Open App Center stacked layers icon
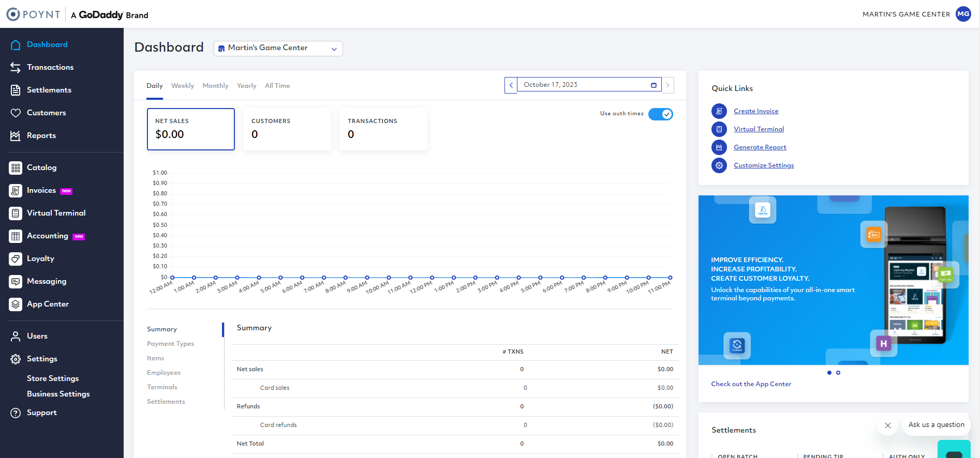 16,304
